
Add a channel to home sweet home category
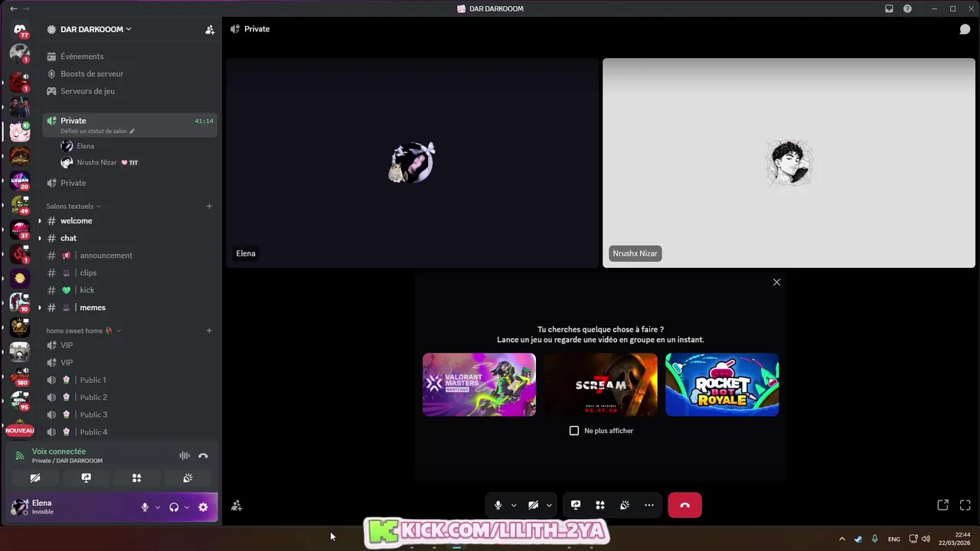click(209, 331)
